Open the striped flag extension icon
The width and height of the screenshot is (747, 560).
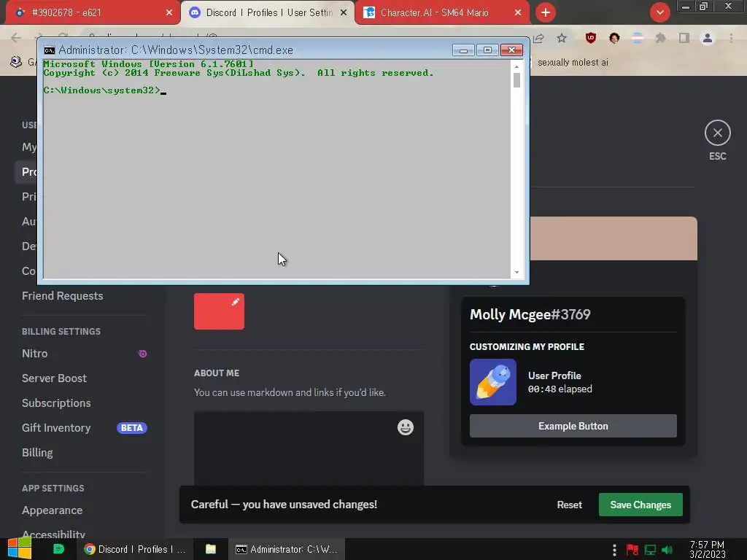click(638, 38)
